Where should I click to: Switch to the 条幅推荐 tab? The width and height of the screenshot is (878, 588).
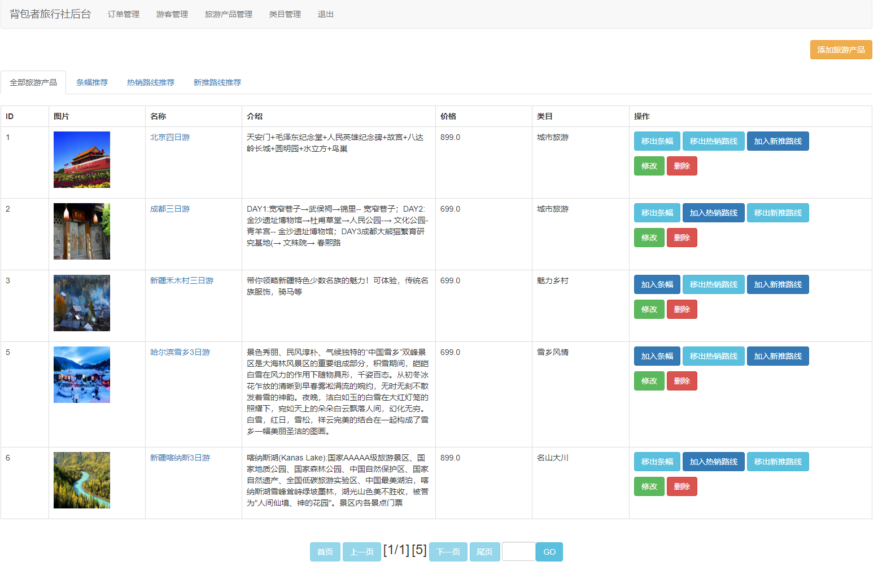click(x=92, y=82)
